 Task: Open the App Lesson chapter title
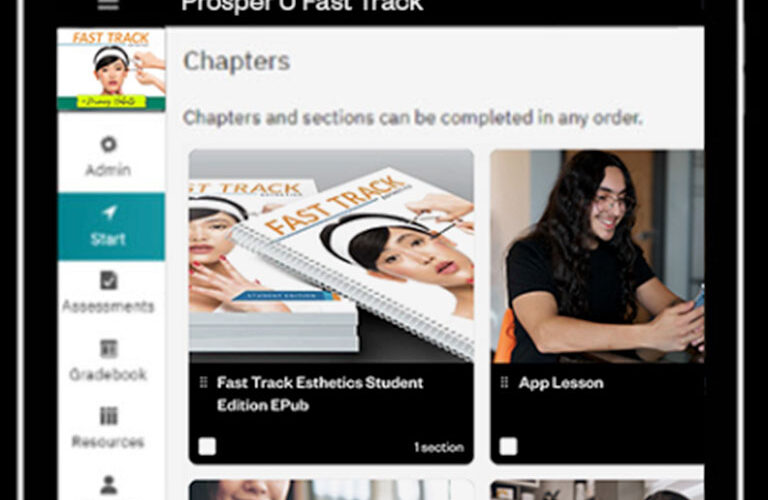(561, 383)
